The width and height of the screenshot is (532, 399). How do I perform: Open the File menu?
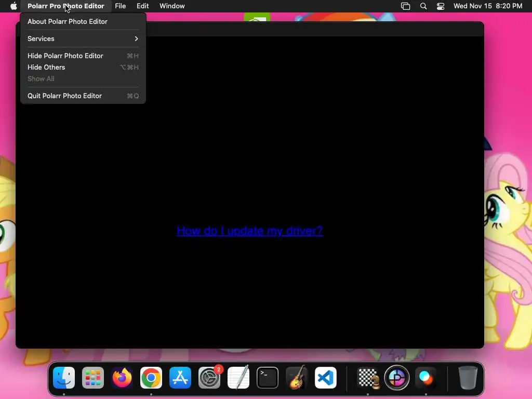point(121,6)
